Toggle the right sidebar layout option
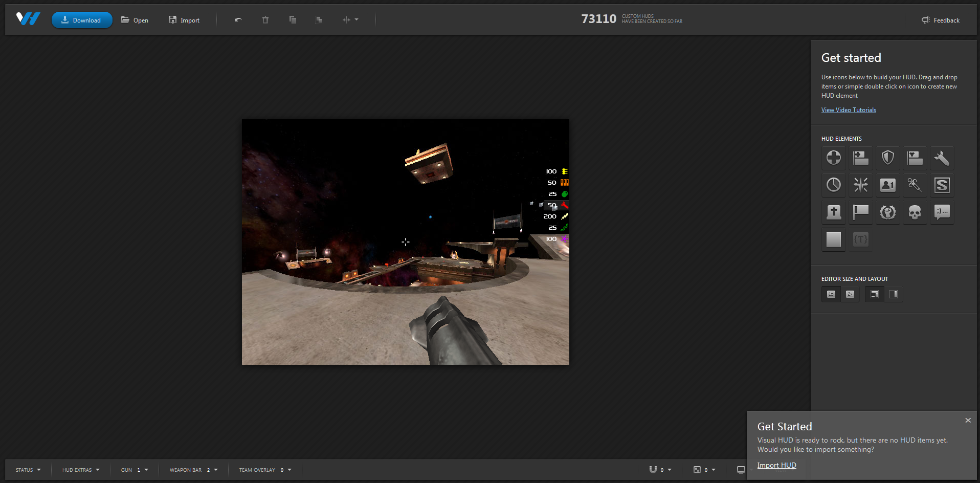 click(x=893, y=294)
